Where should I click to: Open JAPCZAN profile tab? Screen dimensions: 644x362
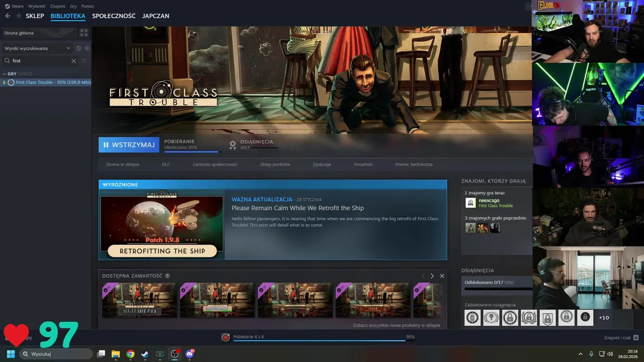tap(155, 16)
